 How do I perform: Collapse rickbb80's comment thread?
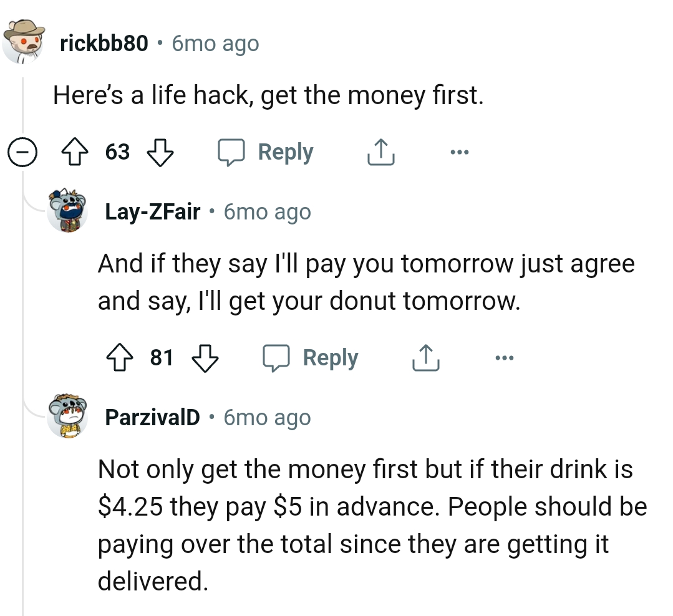point(22,152)
